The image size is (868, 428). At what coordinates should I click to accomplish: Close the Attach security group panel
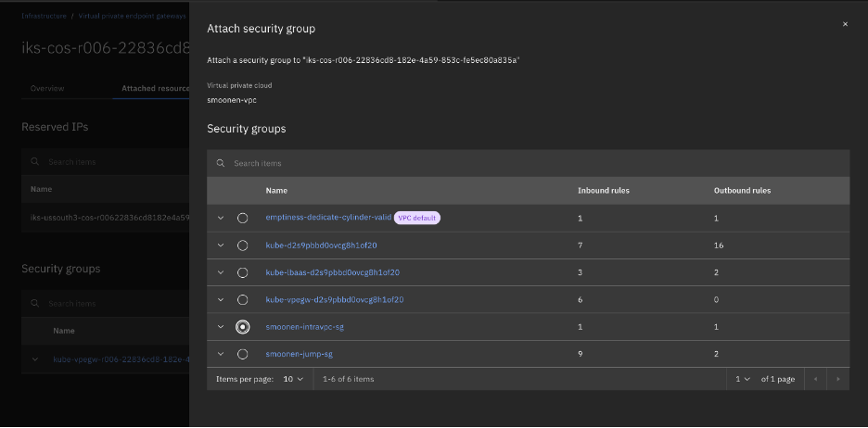844,24
